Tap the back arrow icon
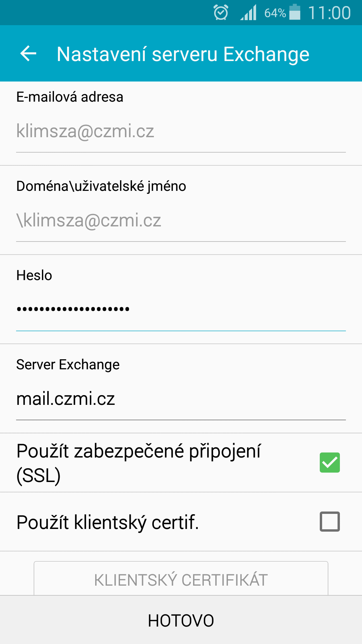Screen dimensions: 362x644 [28, 54]
